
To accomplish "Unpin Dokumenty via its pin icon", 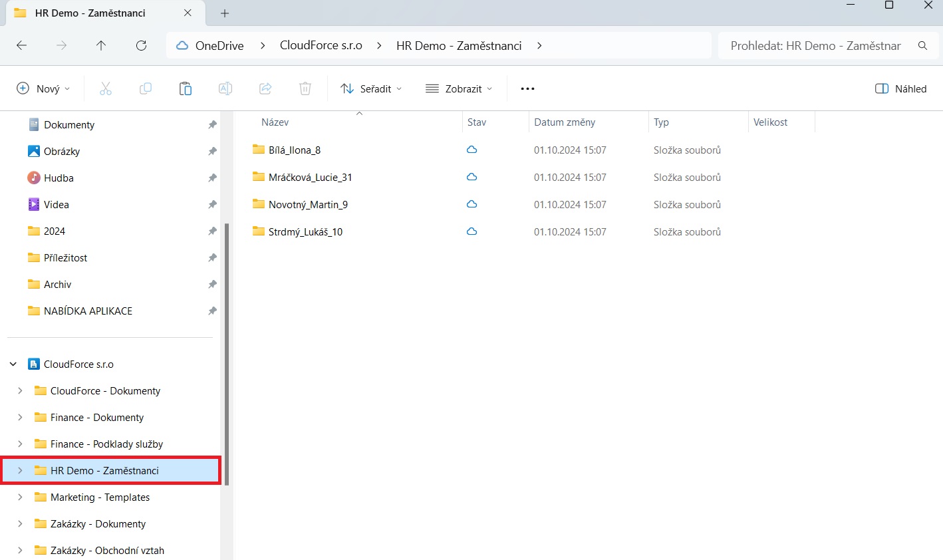I will [212, 124].
